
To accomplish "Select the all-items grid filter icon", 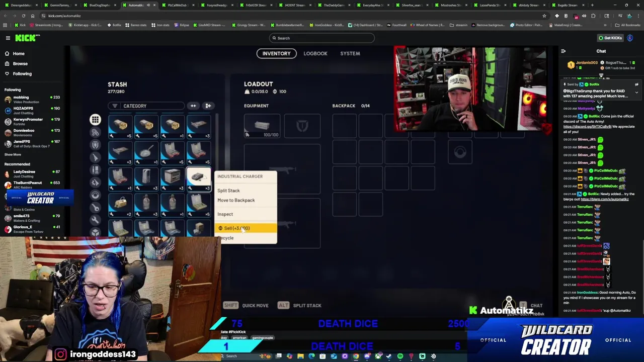I will coord(95,120).
